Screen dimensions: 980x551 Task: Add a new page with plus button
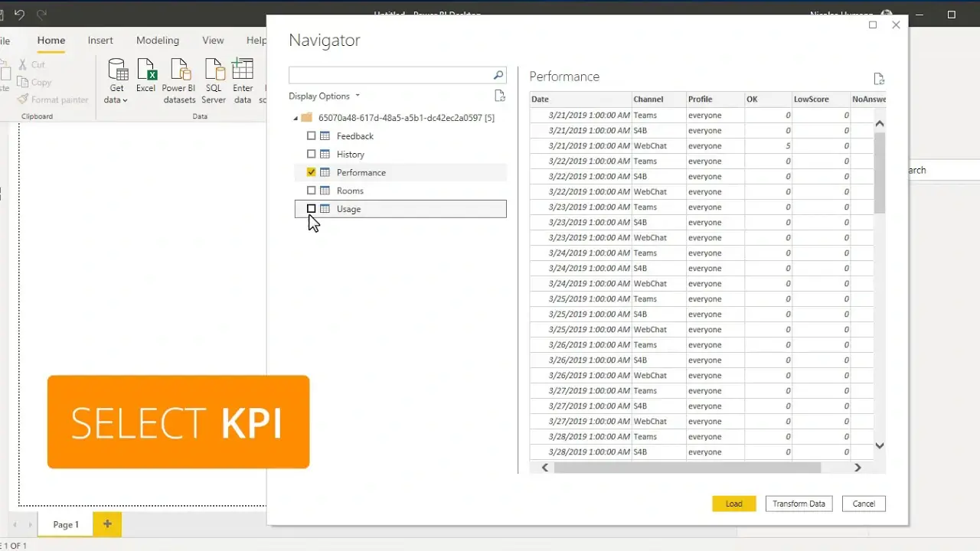[107, 523]
